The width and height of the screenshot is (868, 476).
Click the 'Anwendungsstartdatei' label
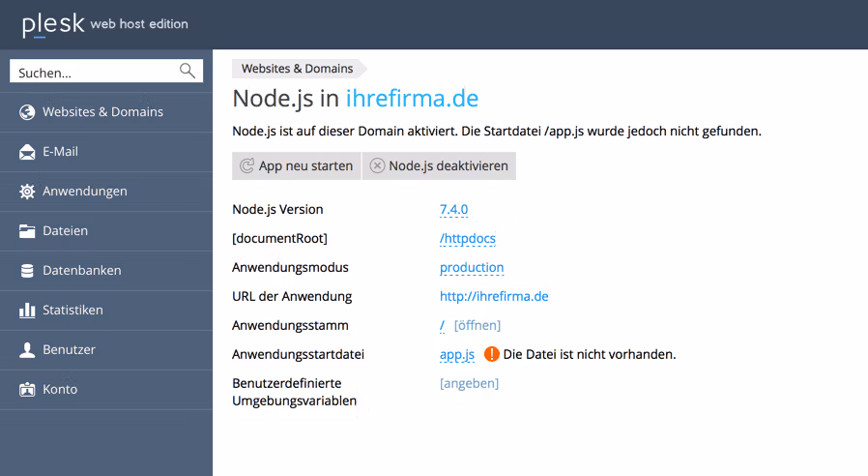pos(298,354)
